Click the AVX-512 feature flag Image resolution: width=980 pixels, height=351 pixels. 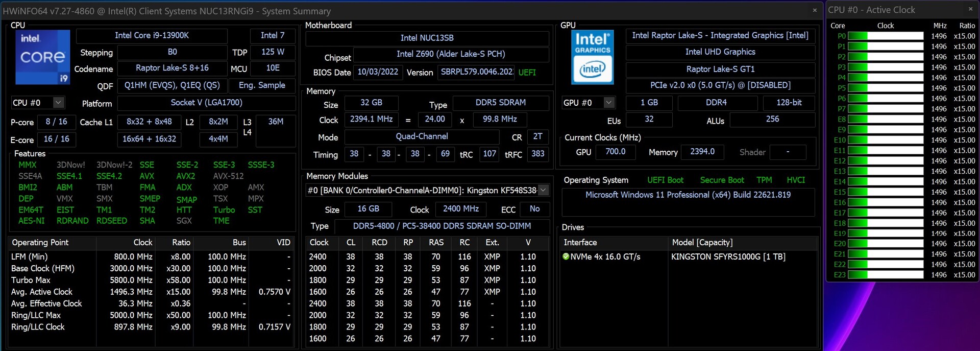228,176
